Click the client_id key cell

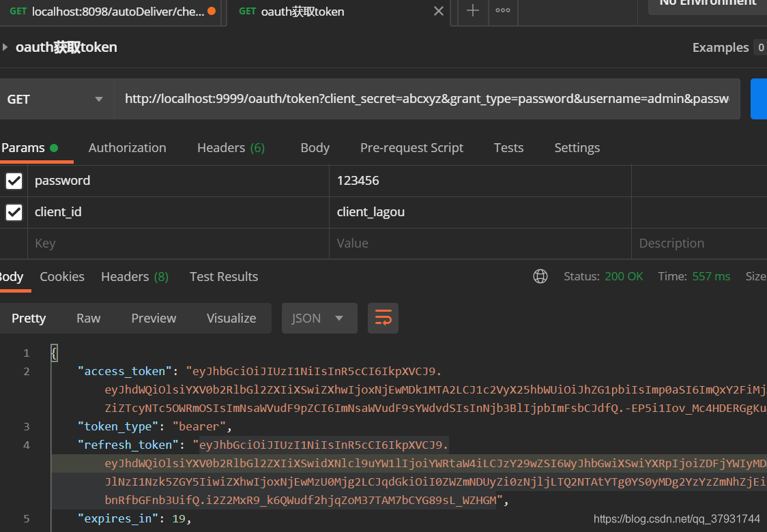[179, 212]
